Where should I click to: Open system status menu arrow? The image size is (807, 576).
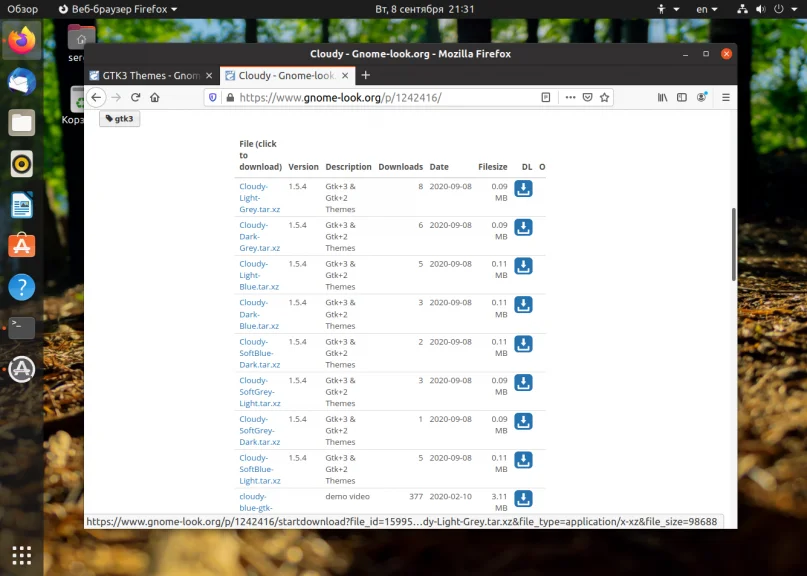click(x=794, y=9)
